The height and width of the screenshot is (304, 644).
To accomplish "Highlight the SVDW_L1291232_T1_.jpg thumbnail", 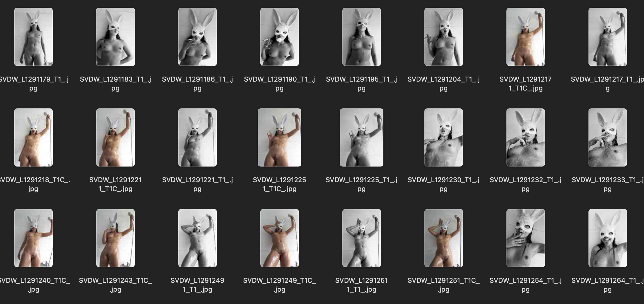I will pos(526,137).
